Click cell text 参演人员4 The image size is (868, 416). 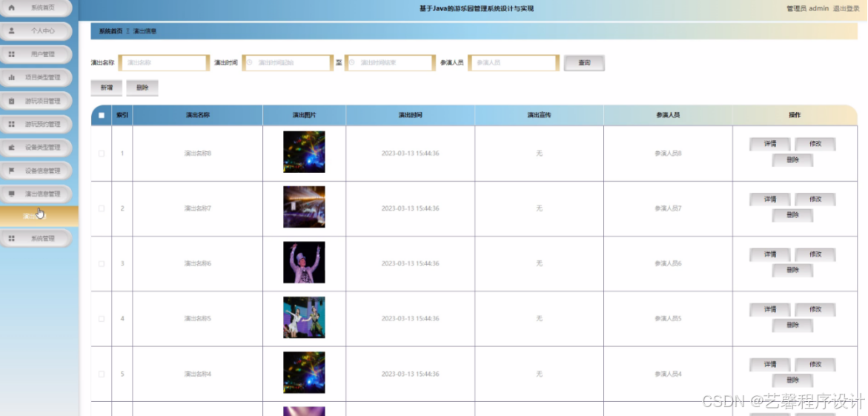668,374
